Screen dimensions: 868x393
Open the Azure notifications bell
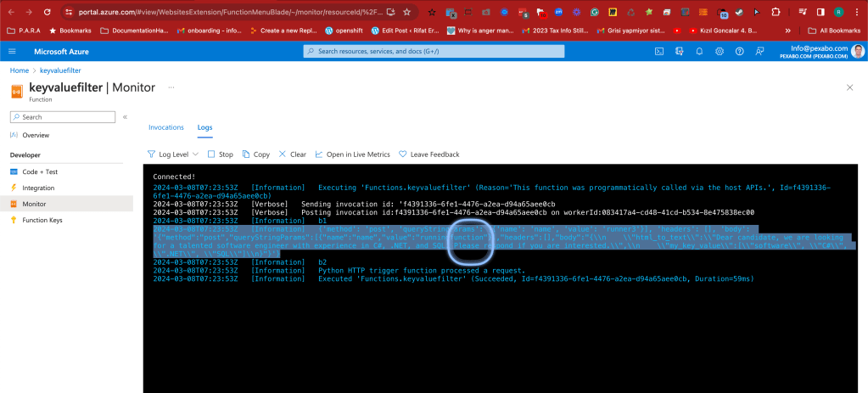(699, 52)
